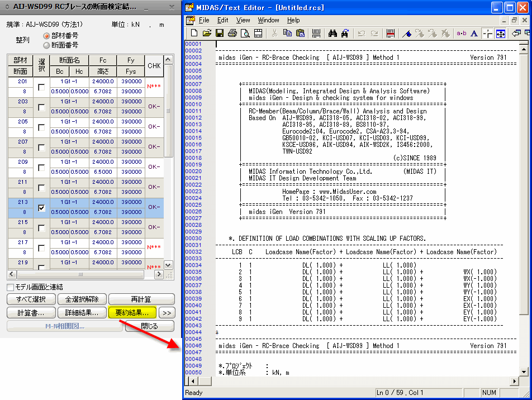Click the text editor's vertical scroll up arrow

(524, 50)
